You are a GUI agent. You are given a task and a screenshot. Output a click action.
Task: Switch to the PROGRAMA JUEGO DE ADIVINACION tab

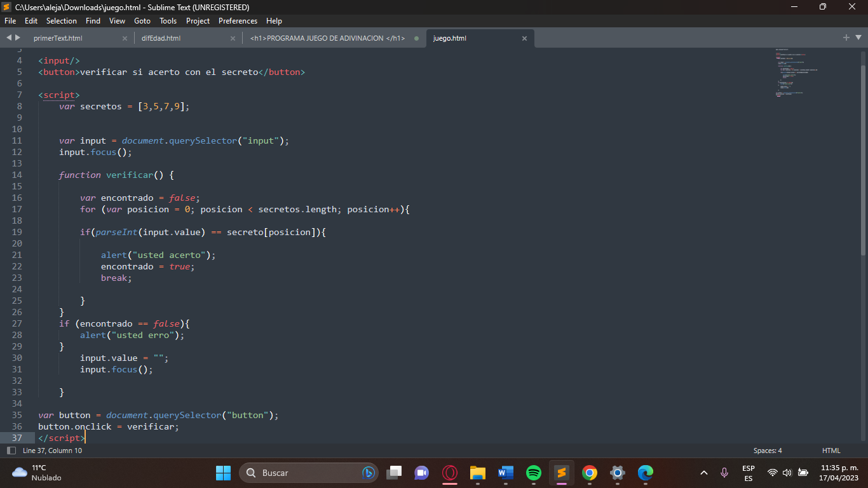coord(327,38)
